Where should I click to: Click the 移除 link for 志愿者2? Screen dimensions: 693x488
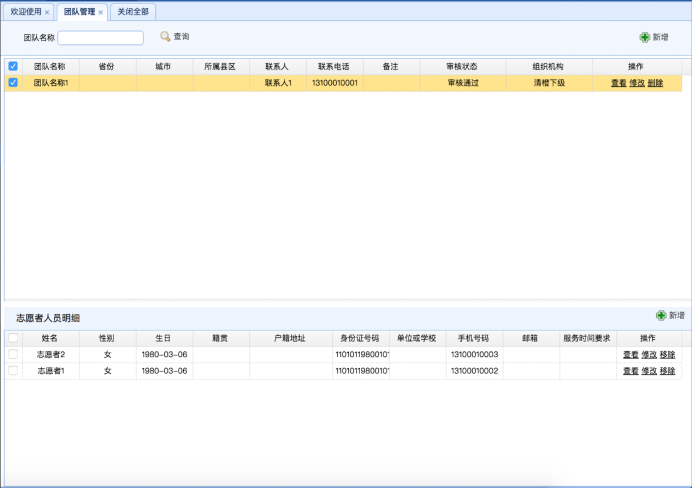pyautogui.click(x=667, y=354)
